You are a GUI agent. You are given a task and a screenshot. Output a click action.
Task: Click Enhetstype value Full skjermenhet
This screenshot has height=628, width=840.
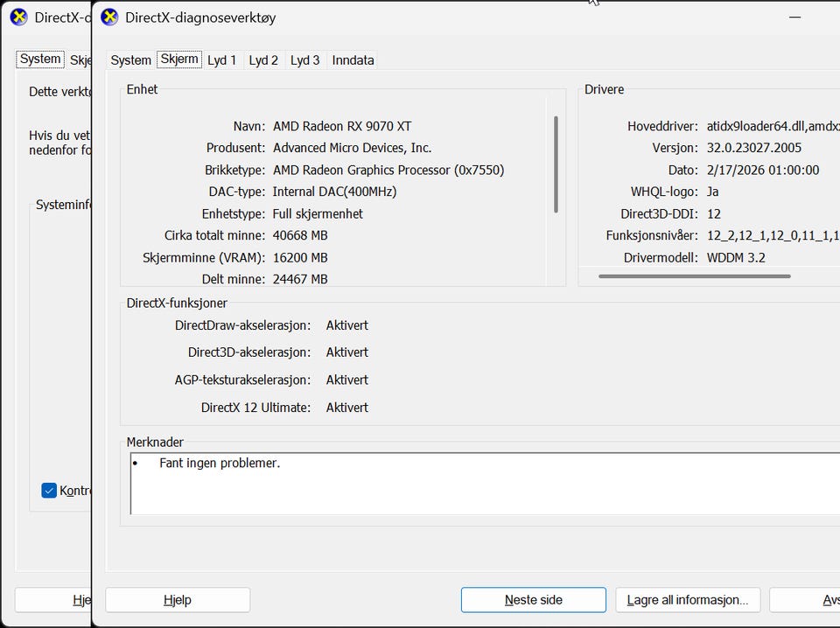(x=318, y=214)
